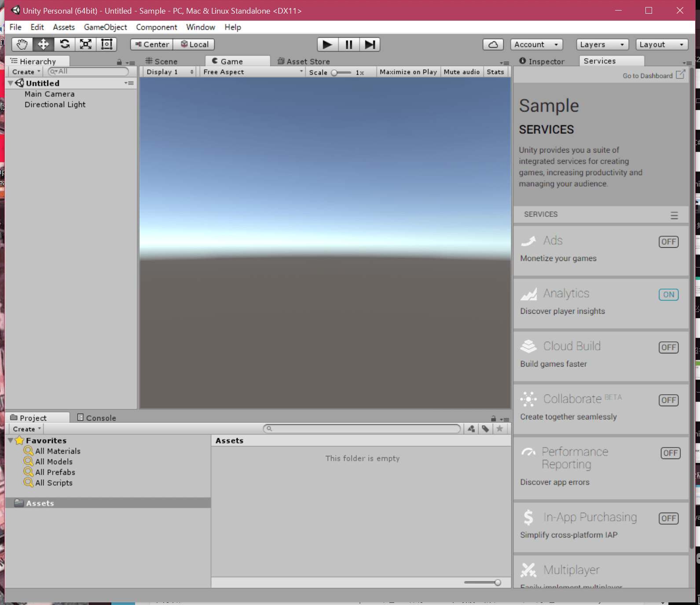This screenshot has height=605, width=700.
Task: Click the In-App Purchasing dollar icon
Action: [528, 517]
